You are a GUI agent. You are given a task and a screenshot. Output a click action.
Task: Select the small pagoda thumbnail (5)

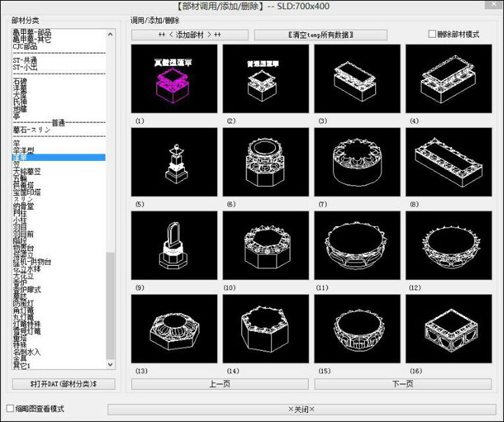coord(174,162)
